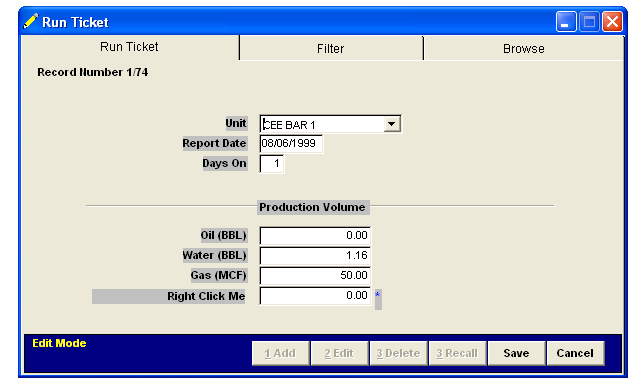The image size is (638, 391).
Task: Click the Days On label
Action: pyautogui.click(x=225, y=164)
